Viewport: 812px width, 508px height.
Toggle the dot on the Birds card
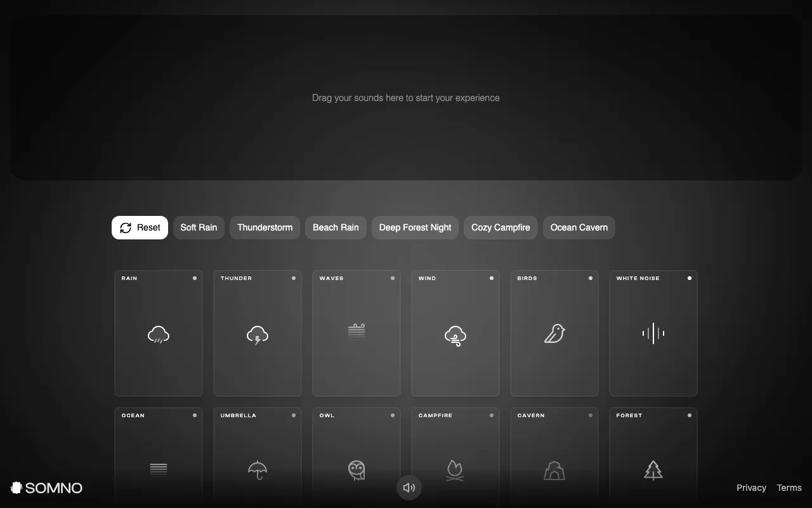click(x=591, y=278)
